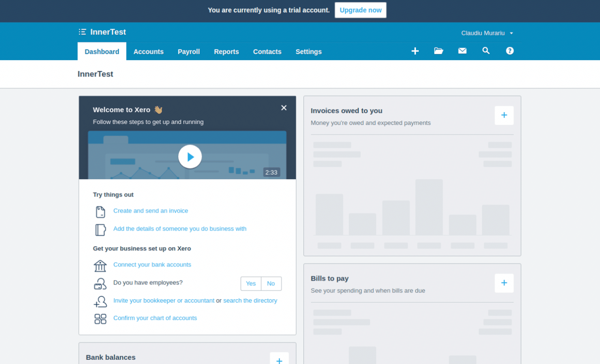Expand the InnerTest menu icon
600x364 pixels.
(x=82, y=32)
